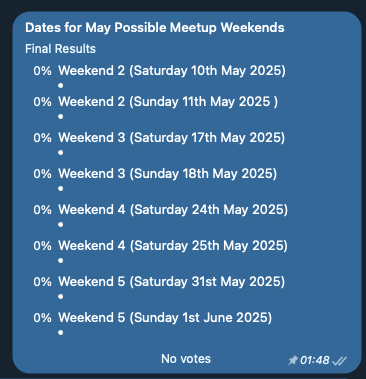366x379 pixels.
Task: Click the poll title Dates for May
Action: click(155, 28)
